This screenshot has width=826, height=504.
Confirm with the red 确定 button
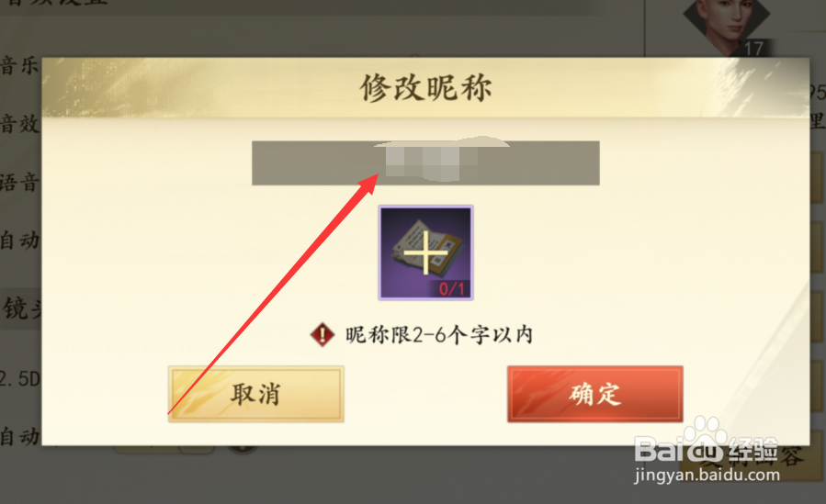595,394
